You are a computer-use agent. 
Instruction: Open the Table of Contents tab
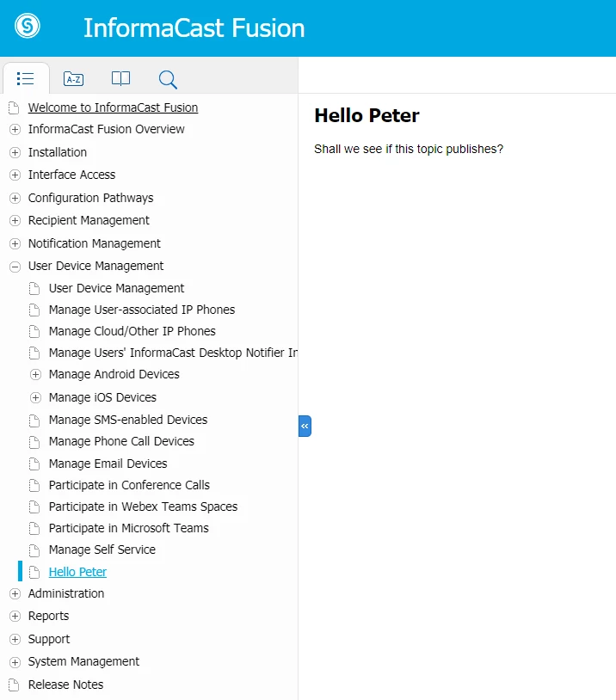tap(26, 78)
